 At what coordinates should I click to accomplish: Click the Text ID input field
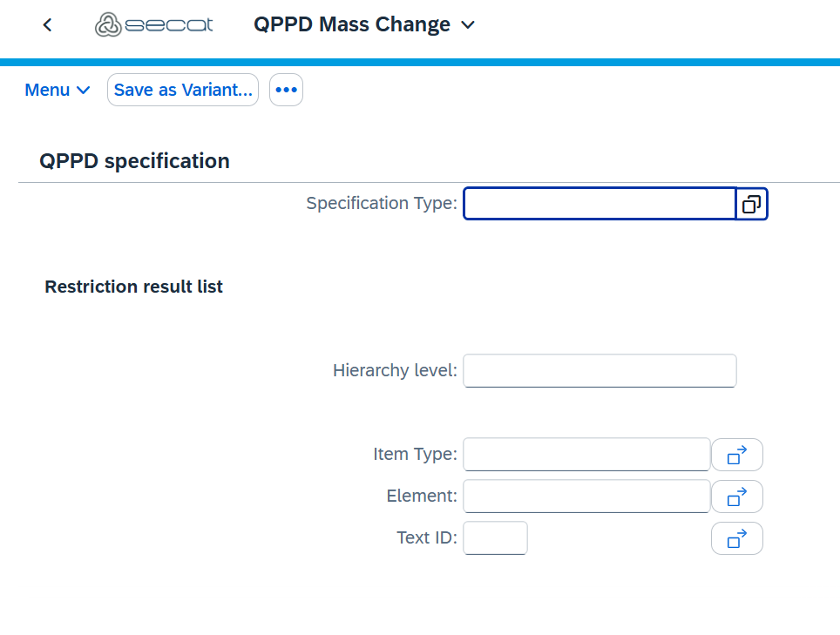pyautogui.click(x=495, y=538)
